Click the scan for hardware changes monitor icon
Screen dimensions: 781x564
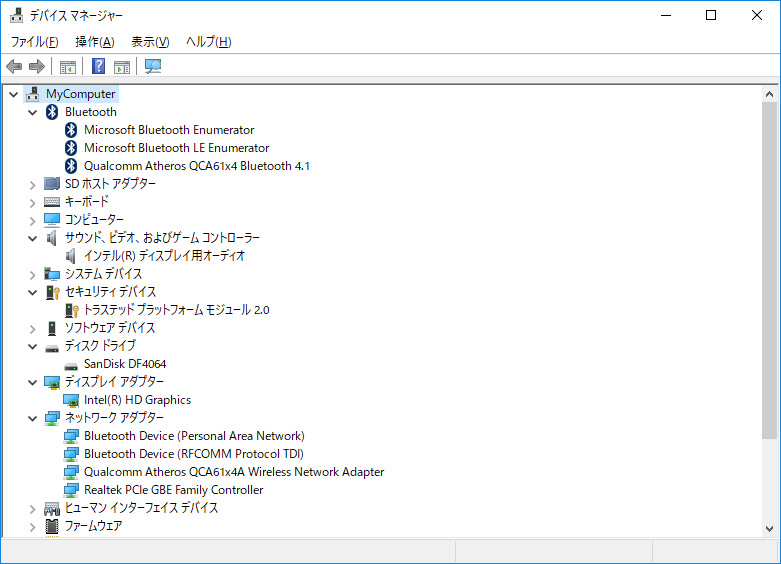(x=153, y=66)
